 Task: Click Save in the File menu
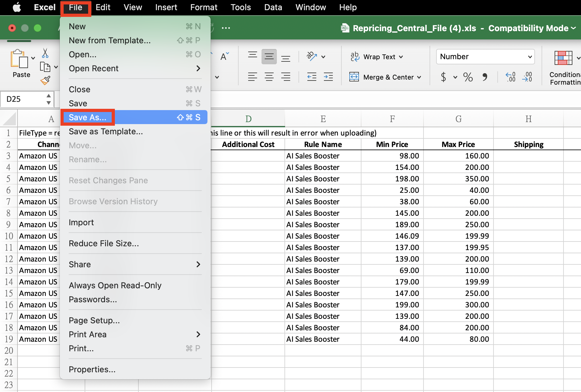coord(135,103)
